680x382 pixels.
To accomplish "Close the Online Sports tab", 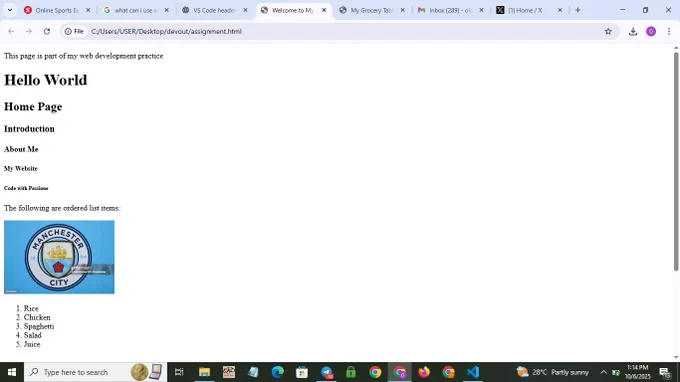I will pos(88,10).
